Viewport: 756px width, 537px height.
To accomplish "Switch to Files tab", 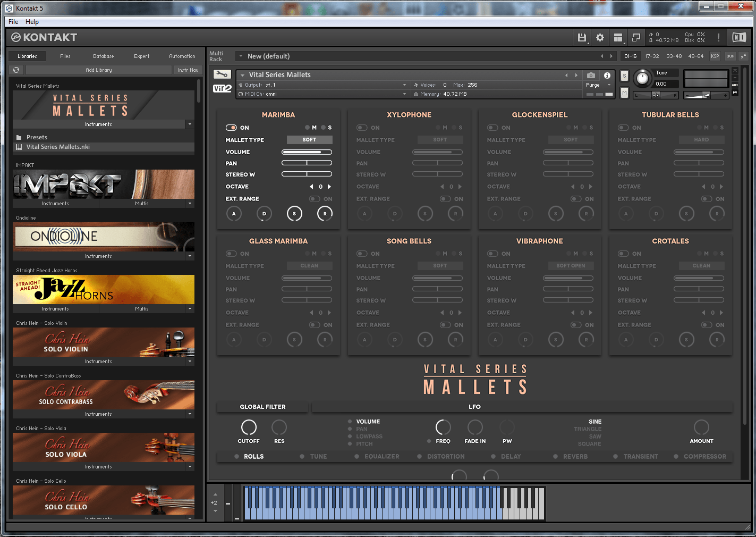I will (x=65, y=56).
